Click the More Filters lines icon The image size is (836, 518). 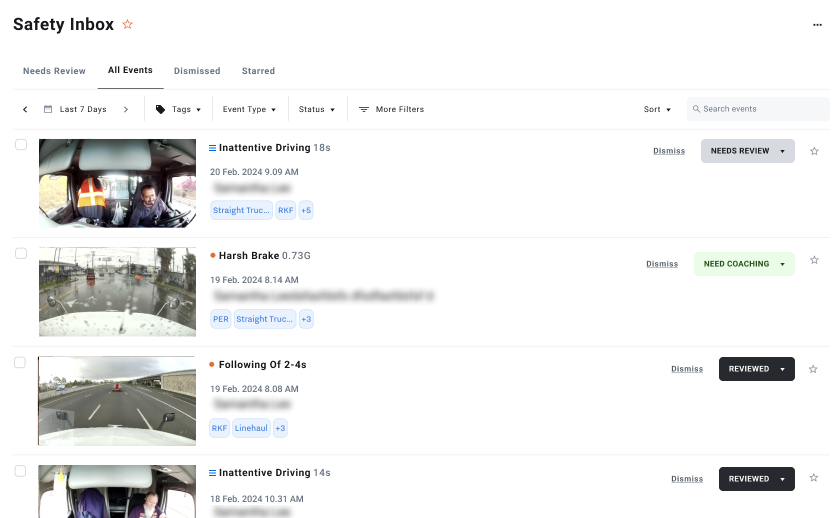coord(364,109)
